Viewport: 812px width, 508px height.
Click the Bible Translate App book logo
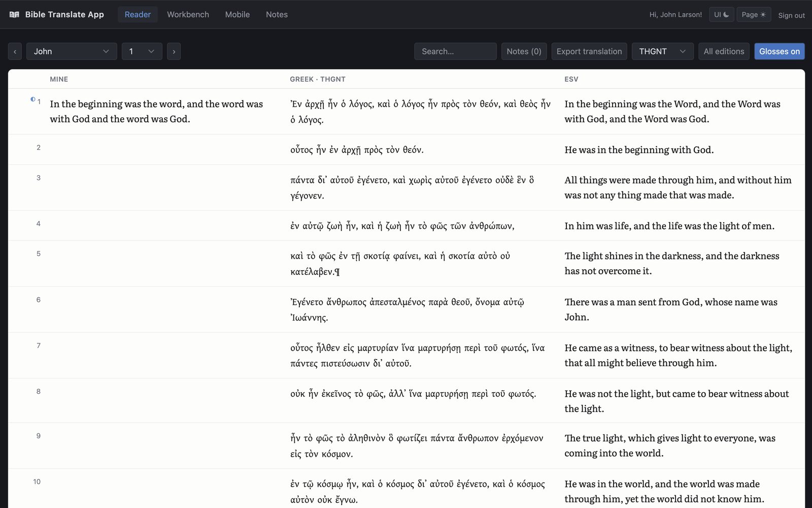tap(14, 15)
